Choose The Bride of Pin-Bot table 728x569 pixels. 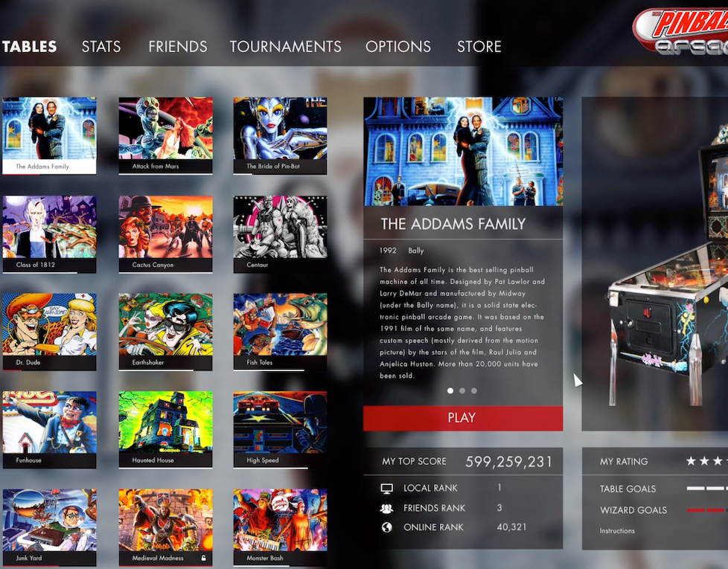click(x=280, y=136)
